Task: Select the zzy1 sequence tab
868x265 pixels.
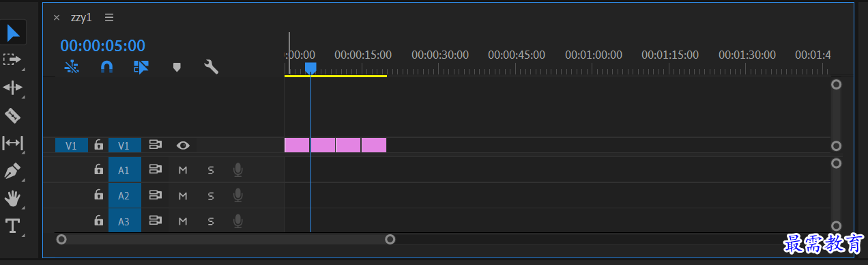Action: pyautogui.click(x=81, y=18)
